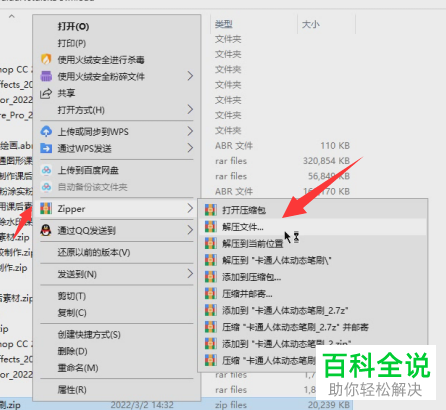Click icon beside 压缩 "卡通人体动态笔刷_2.7z" 并邮寄
Viewport: 446px width, 410px height.
click(211, 327)
